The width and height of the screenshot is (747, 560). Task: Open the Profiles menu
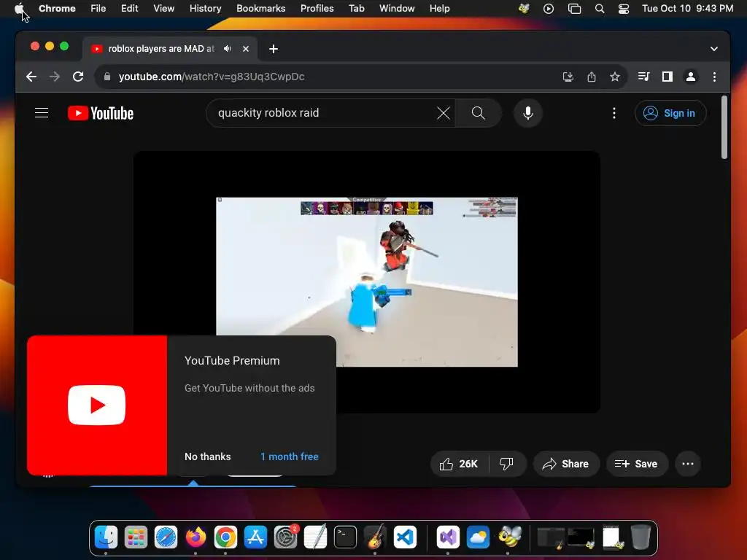(x=317, y=8)
